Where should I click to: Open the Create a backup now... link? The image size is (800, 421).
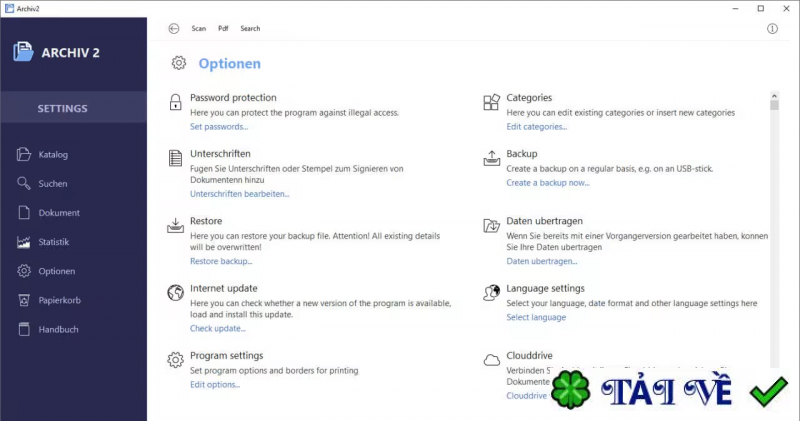(547, 183)
